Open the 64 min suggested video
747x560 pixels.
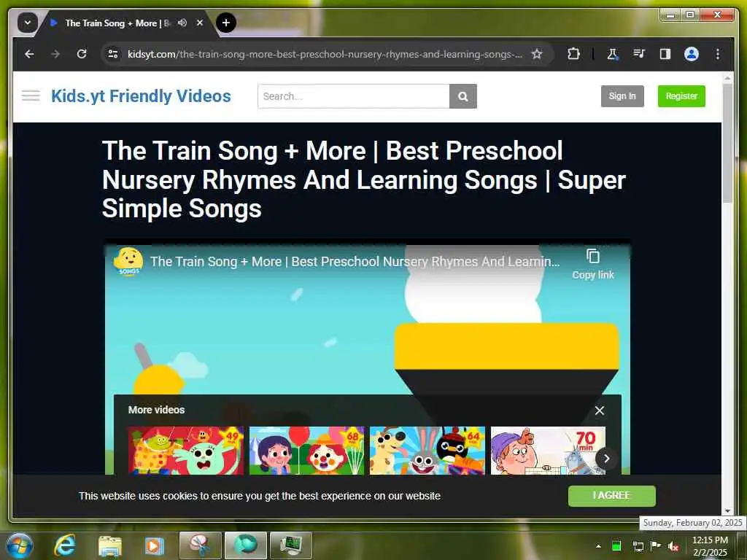pyautogui.click(x=427, y=451)
